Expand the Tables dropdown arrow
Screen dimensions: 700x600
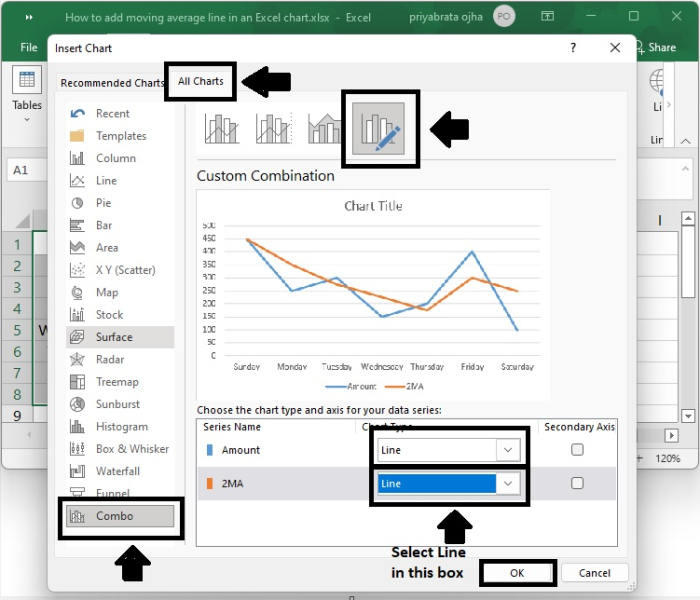(x=27, y=120)
